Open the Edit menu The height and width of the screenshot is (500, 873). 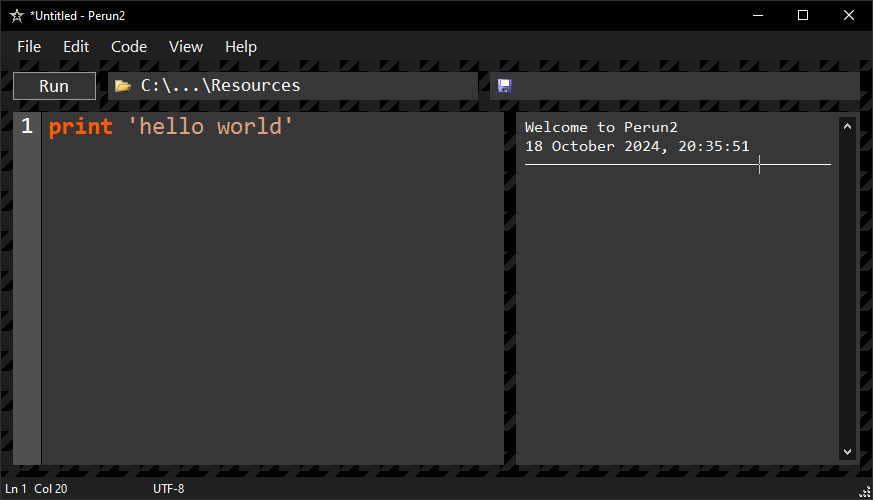coord(76,47)
